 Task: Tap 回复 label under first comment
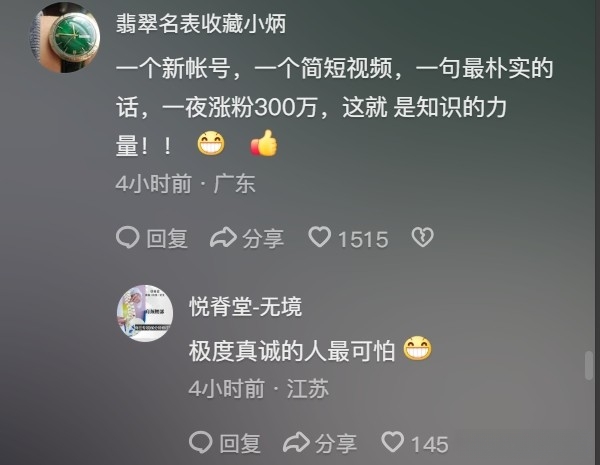tap(167, 238)
